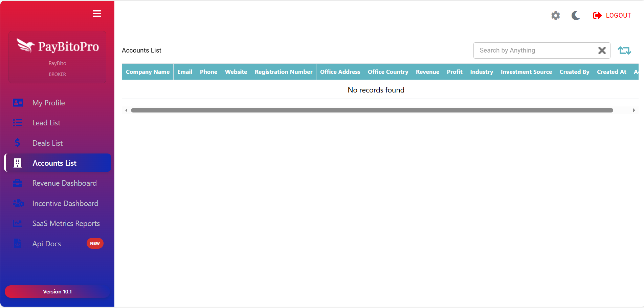Clear search with the X icon
This screenshot has height=308, width=644.
click(602, 50)
